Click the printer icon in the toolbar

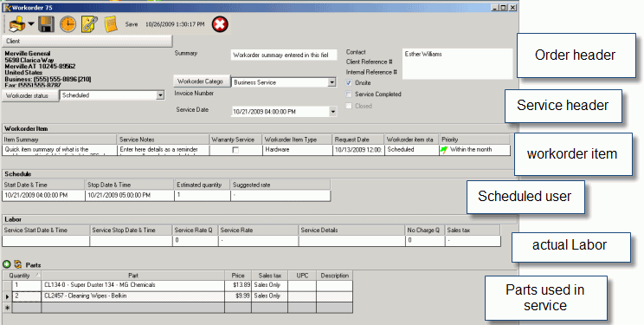tap(16, 24)
